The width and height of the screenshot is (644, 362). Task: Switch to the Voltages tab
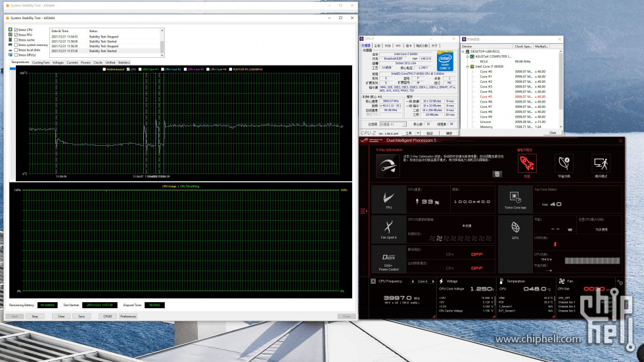(58, 62)
